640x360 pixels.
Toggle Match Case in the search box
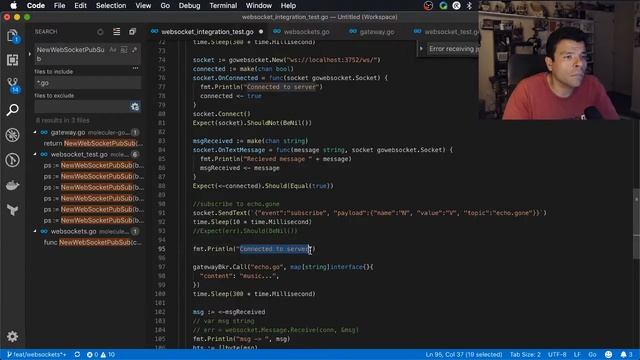coord(113,50)
